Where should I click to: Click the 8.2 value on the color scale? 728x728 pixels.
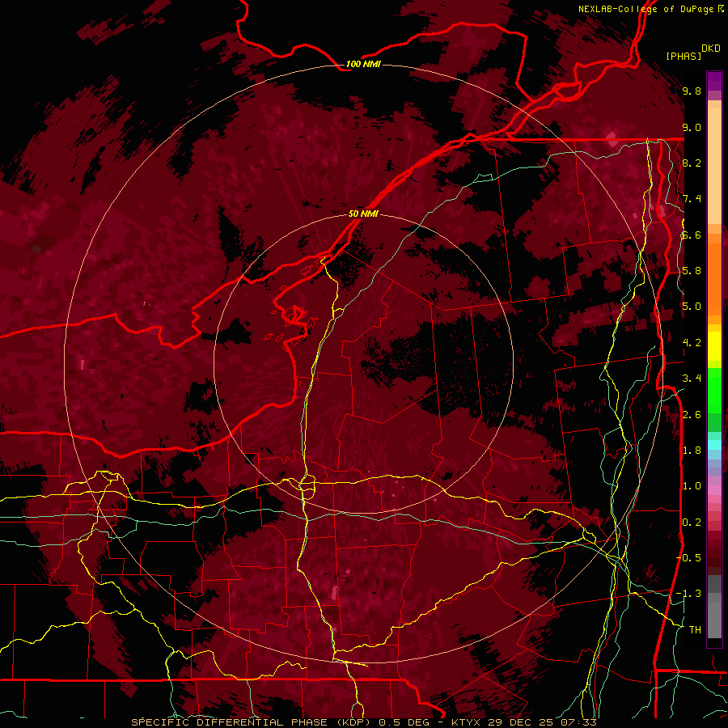[x=692, y=163]
